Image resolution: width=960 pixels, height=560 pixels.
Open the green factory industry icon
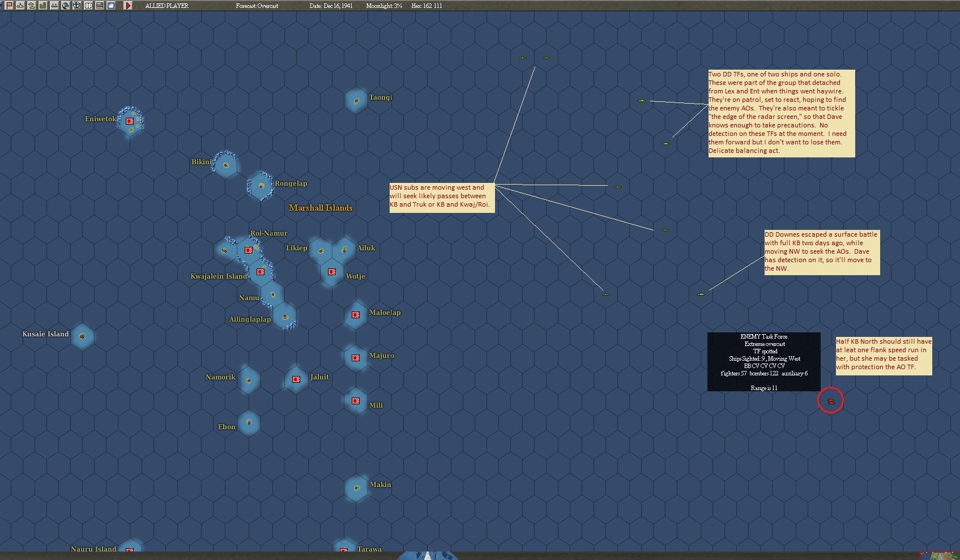pos(43,6)
